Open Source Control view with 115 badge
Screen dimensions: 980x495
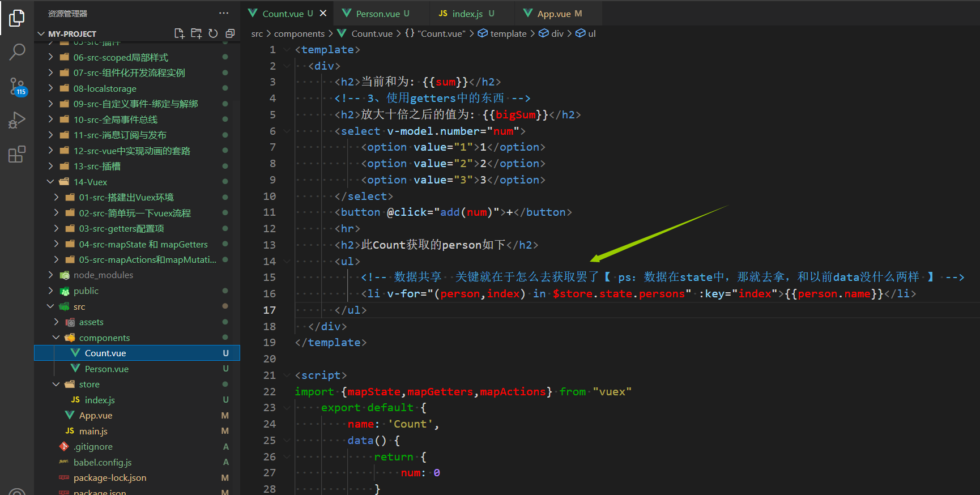(17, 87)
